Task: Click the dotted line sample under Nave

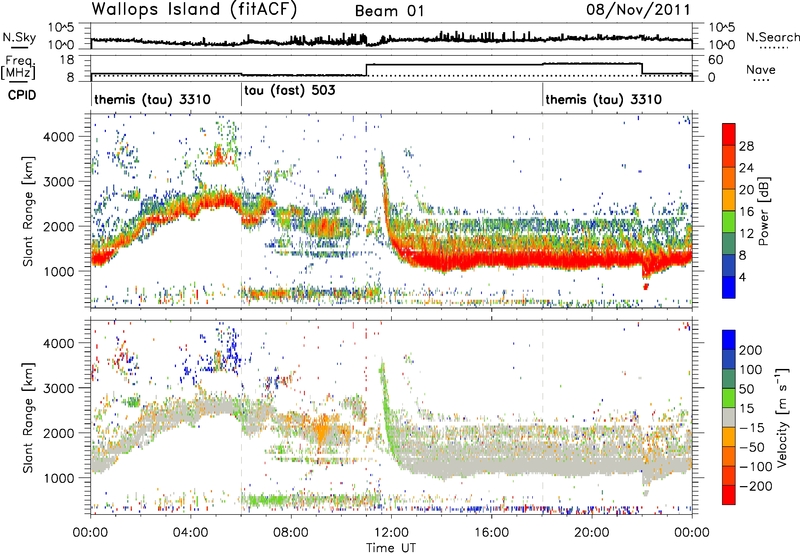Action: (761, 81)
